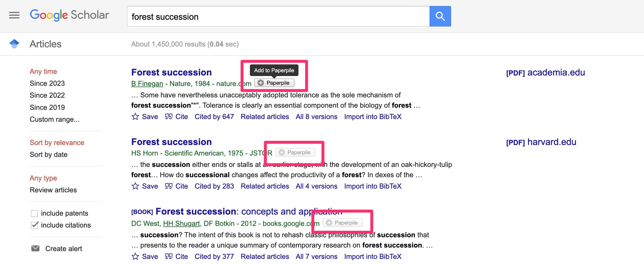Image resolution: width=644 pixels, height=270 pixels.
Task: Save the B Finegan Nature 1984 article
Action: coord(145,117)
